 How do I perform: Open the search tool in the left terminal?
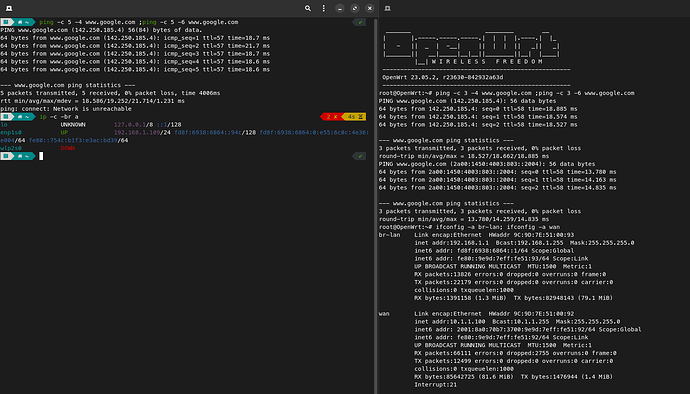tap(308, 8)
